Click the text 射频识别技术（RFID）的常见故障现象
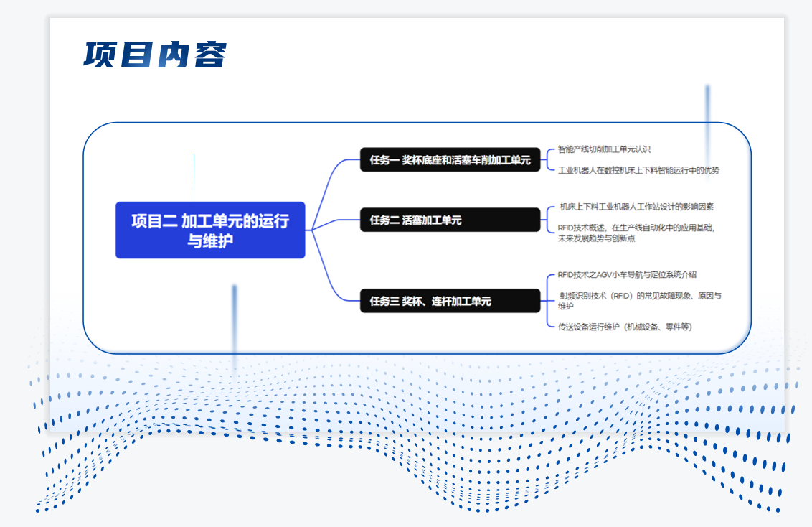Screen dimensions: 812x527 640,301
